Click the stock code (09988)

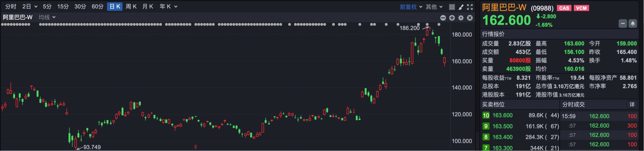542,8
